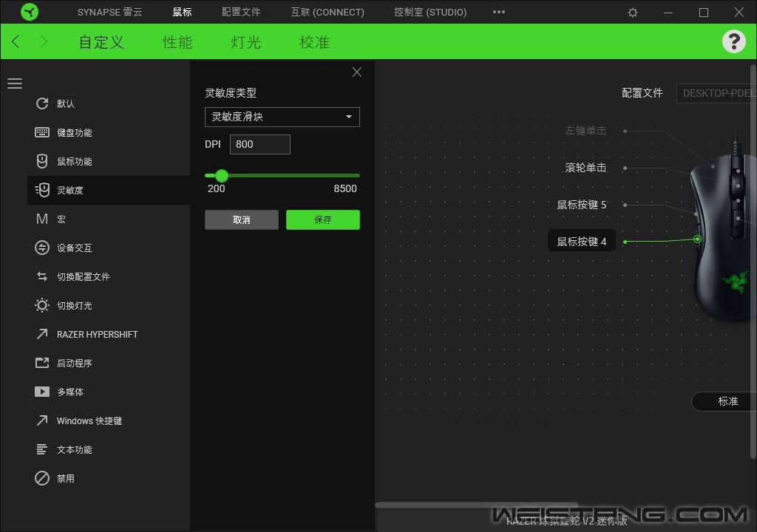
Task: Switch to the 鼠标 tab
Action: tap(182, 12)
